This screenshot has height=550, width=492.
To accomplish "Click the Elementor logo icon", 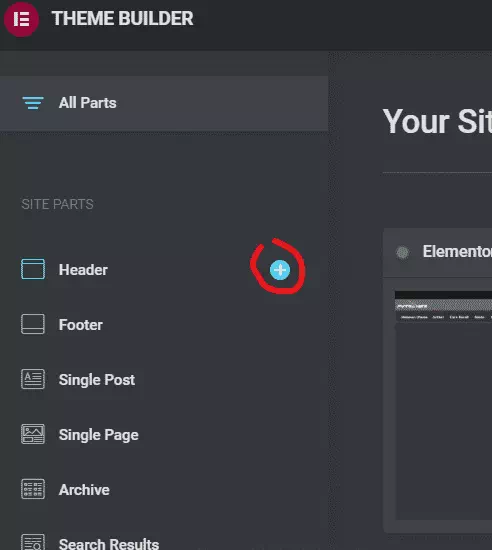I will click(21, 19).
